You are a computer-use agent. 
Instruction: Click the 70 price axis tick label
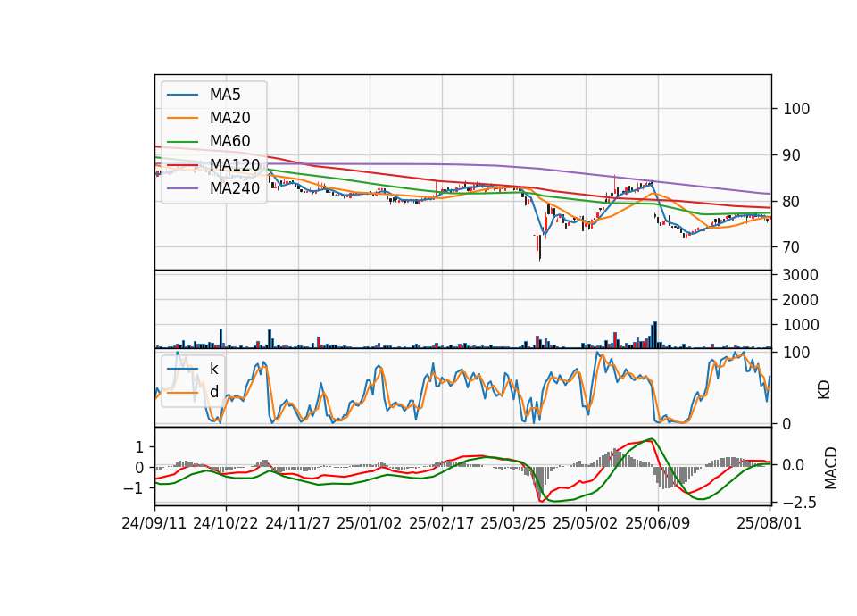click(x=791, y=247)
